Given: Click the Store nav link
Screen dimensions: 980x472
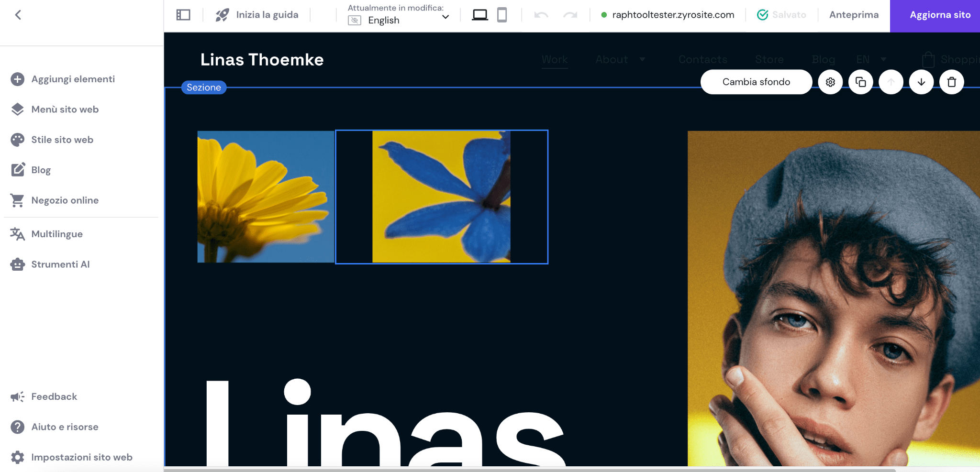Looking at the screenshot, I should pos(769,60).
